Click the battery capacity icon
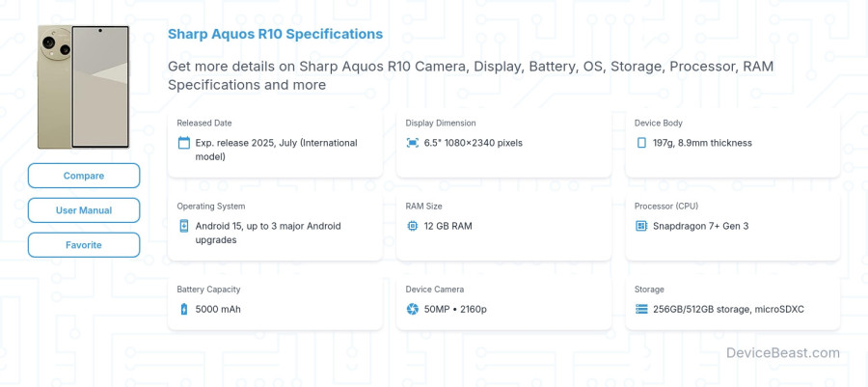The width and height of the screenshot is (868, 387). point(184,309)
